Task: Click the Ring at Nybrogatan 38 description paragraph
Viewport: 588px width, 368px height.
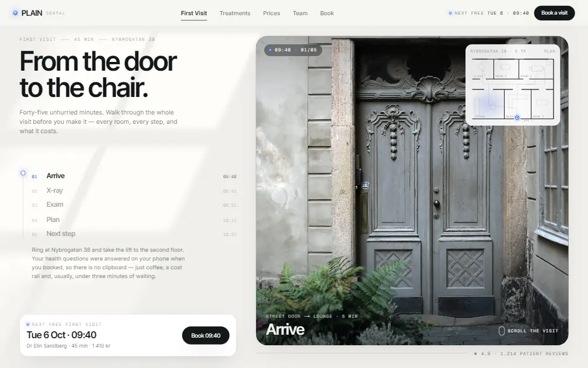Action: tap(108, 263)
